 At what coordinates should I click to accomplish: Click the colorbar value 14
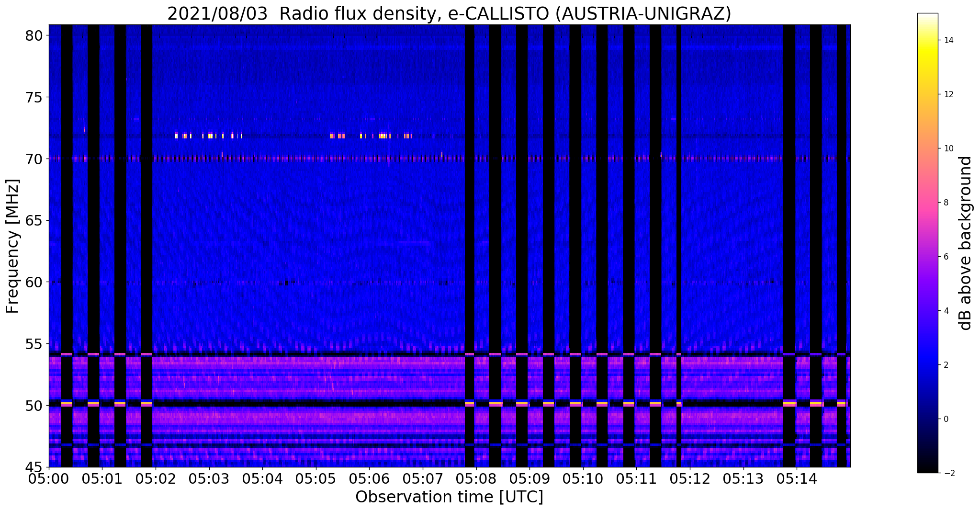coord(948,40)
